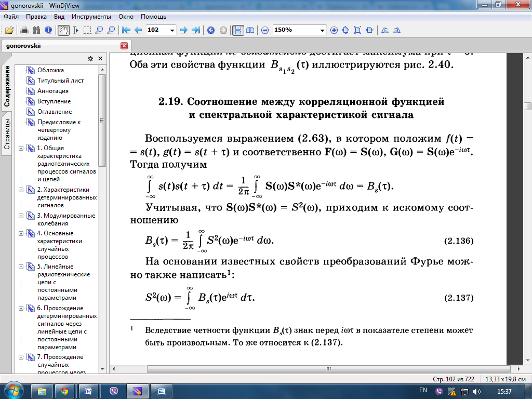Click the contents panel scroll down arrow
Screen dimensions: 532x399
[102, 369]
